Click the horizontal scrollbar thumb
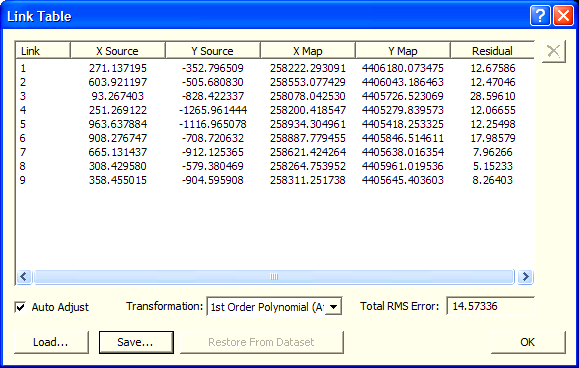Image resolution: width=579 pixels, height=368 pixels. (274, 276)
